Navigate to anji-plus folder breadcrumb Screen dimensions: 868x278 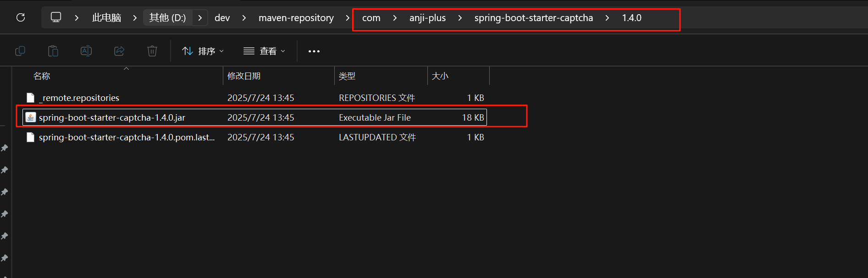click(427, 18)
